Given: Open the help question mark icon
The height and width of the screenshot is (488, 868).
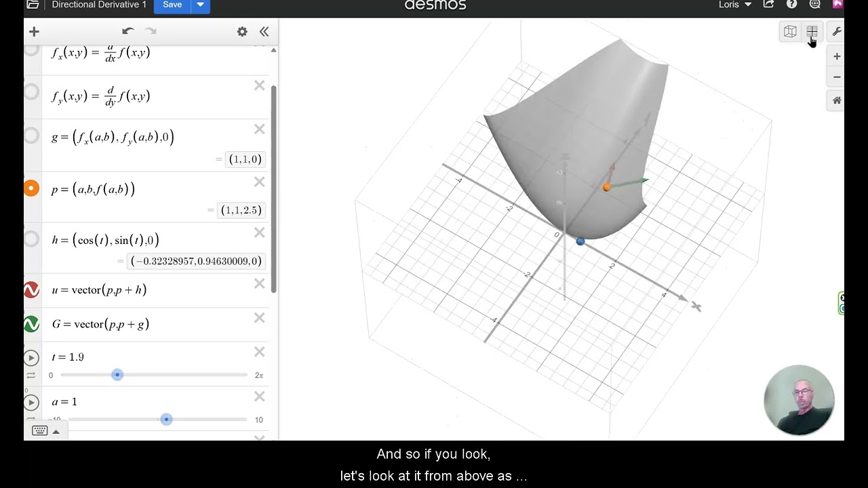Looking at the screenshot, I should pyautogui.click(x=791, y=5).
